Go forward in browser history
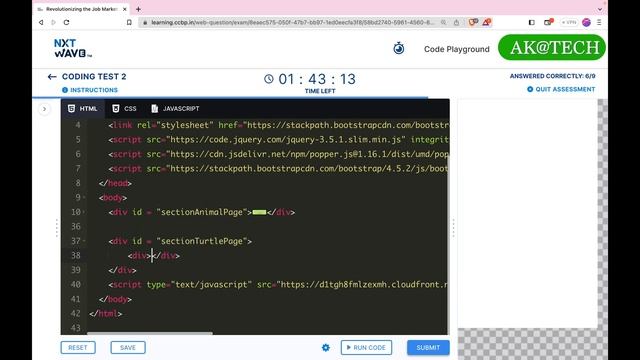Screen dimensions: 640x360 point(53,22)
